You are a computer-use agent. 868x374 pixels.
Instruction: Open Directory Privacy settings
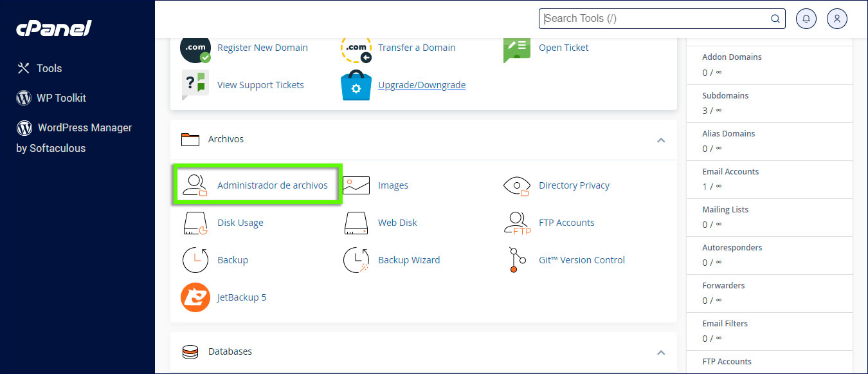[574, 185]
